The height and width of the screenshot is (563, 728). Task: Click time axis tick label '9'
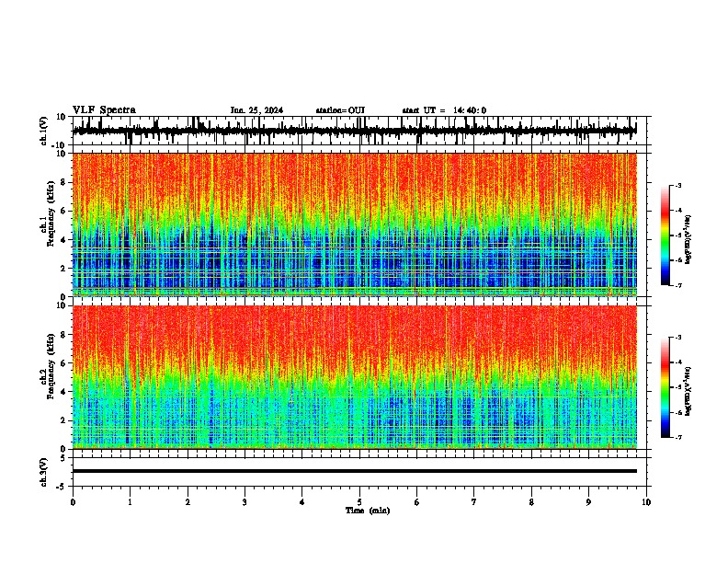point(588,502)
